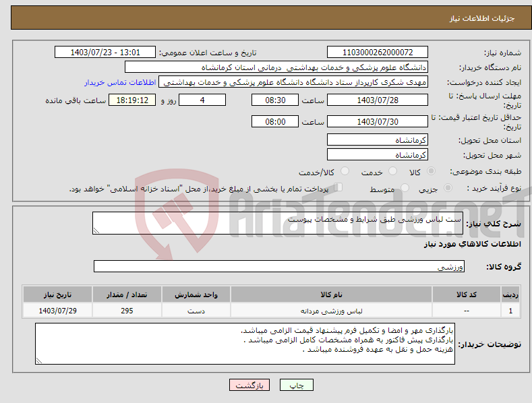Screen dimensions: 532x403
Task: Click the need number field 1103000262000072
Action: (378, 53)
